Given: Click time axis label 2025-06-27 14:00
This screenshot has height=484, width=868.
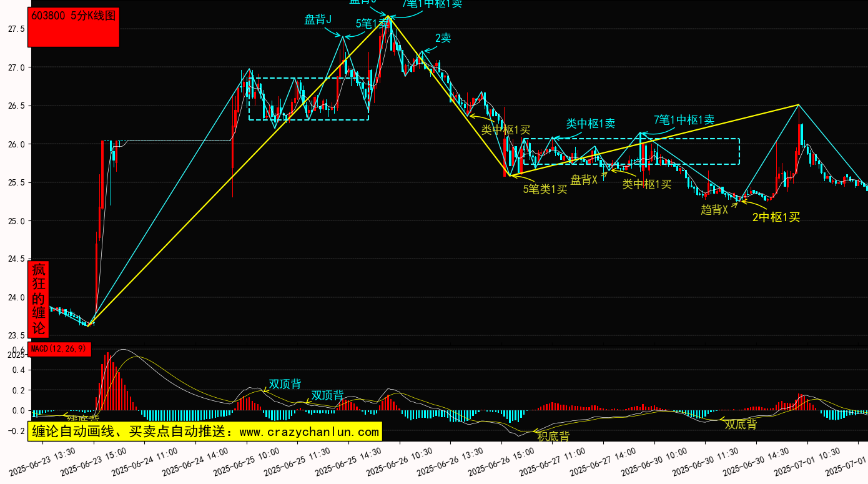Looking at the screenshot, I should click(x=604, y=461).
